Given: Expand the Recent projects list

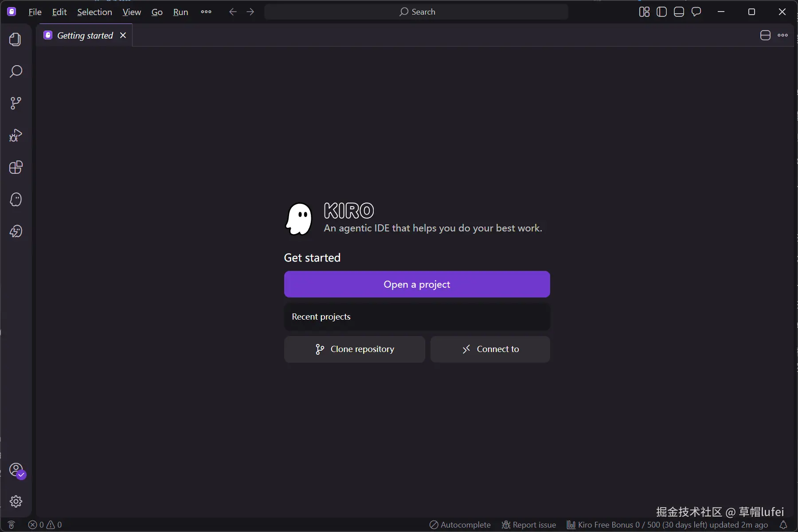Looking at the screenshot, I should click(x=417, y=317).
